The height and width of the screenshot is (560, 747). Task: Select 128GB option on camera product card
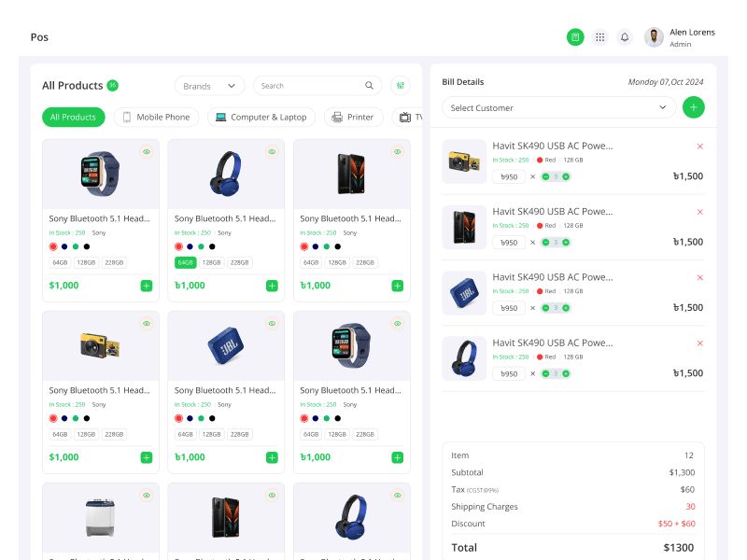click(86, 434)
